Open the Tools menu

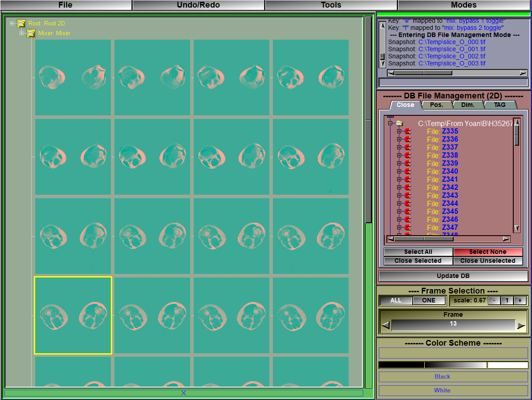[331, 5]
